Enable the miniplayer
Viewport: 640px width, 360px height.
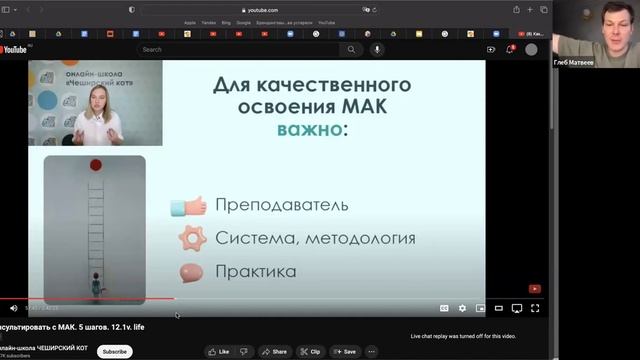coord(480,308)
